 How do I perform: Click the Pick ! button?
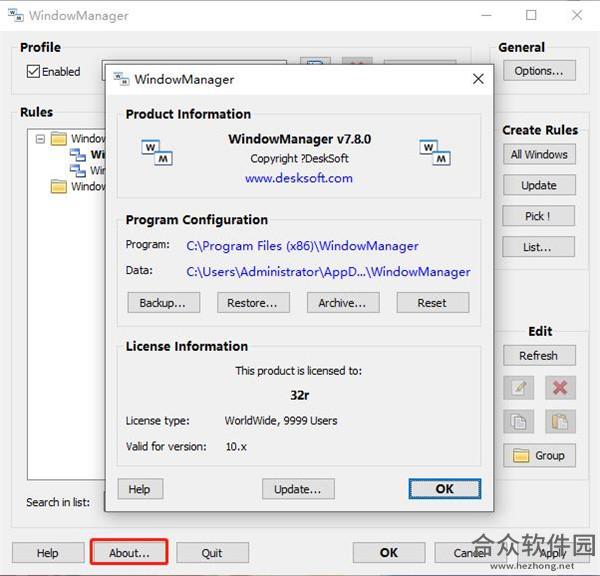point(538,216)
